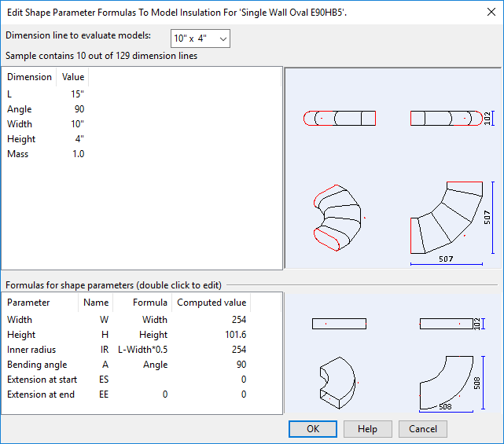The image size is (504, 444).
Task: Select the Extension at end parameter row
Action: coord(41,394)
